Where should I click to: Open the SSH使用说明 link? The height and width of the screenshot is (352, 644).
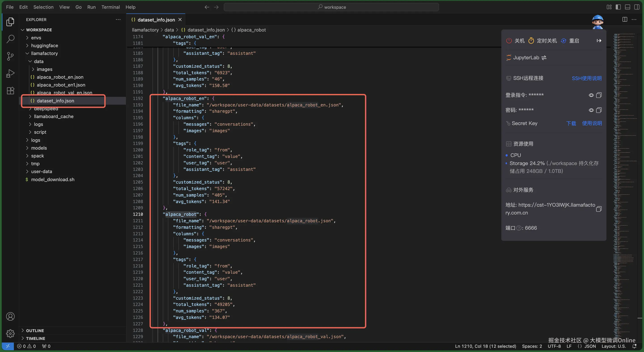[587, 78]
